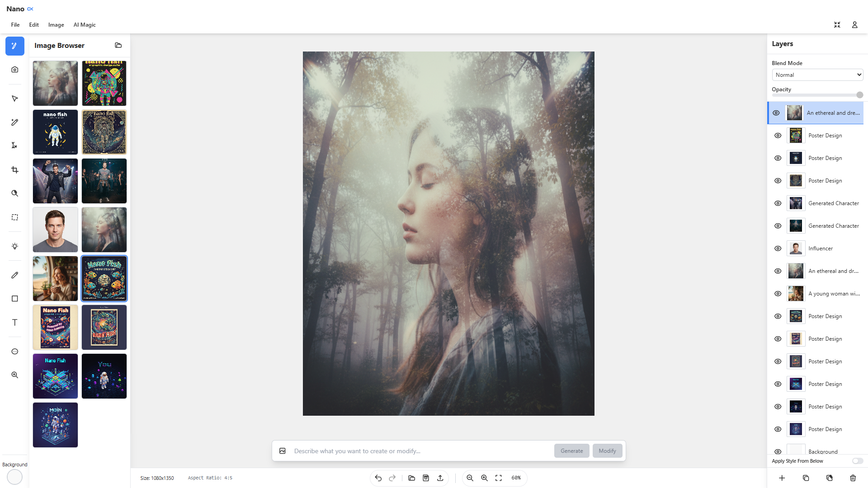Add a new layer with plus icon
Screen dimensions: 868x488
(782, 478)
